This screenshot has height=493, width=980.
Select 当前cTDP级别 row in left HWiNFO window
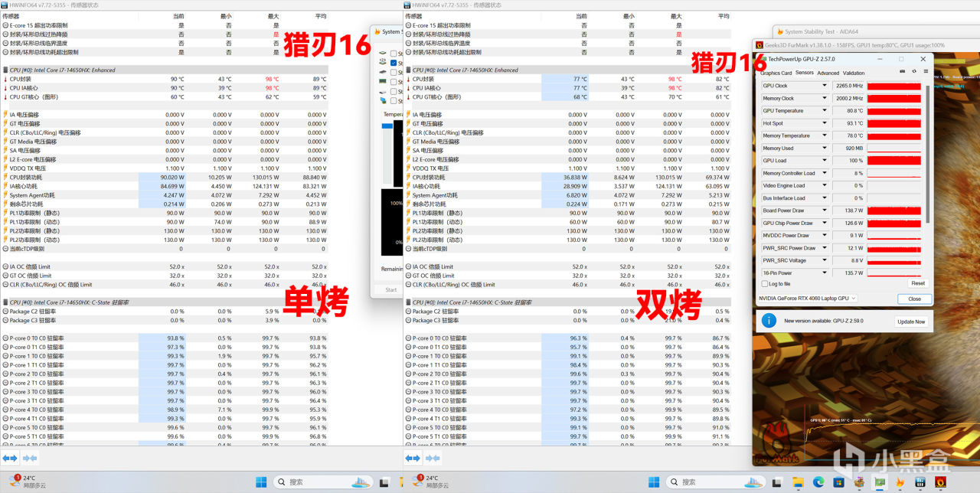pyautogui.click(x=165, y=249)
